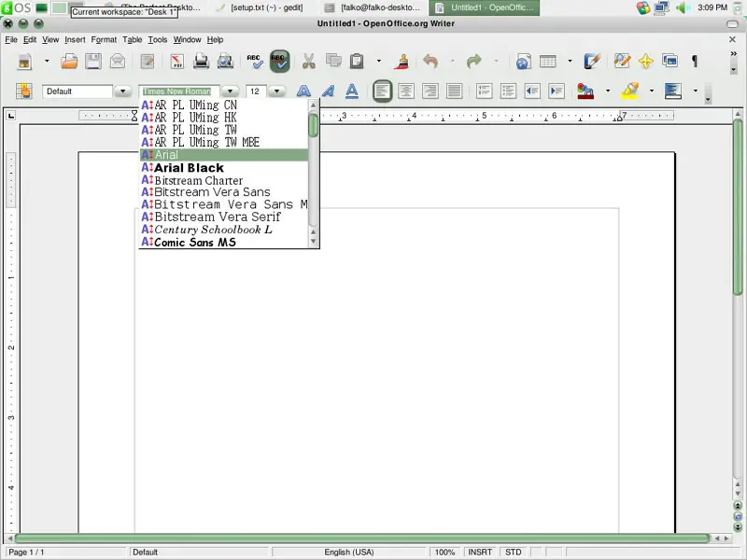747x560 pixels.
Task: Open a file via Open folder icon
Action: (69, 62)
